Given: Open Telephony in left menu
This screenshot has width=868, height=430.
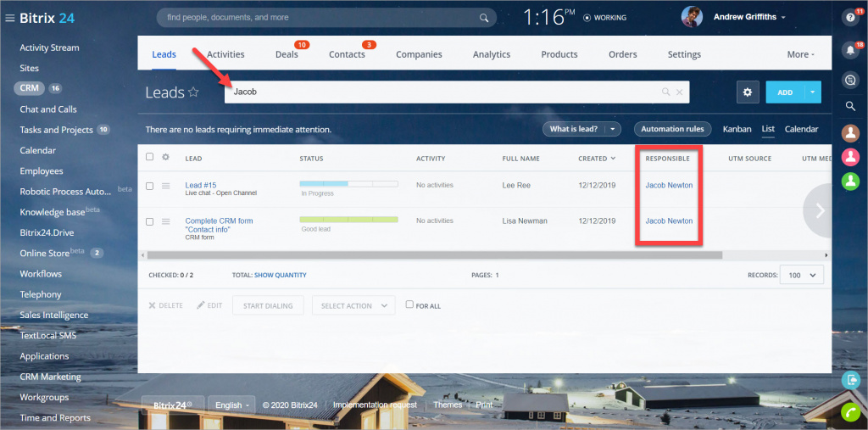Looking at the screenshot, I should pyautogui.click(x=41, y=294).
